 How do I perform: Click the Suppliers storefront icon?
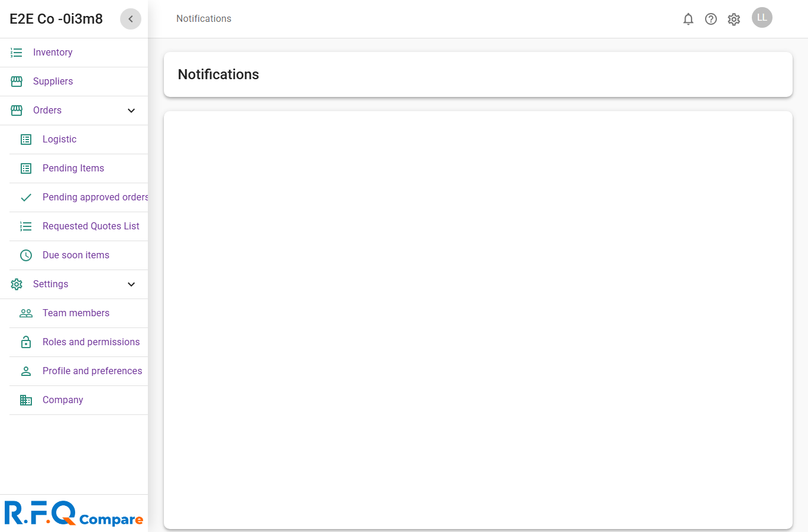point(17,82)
